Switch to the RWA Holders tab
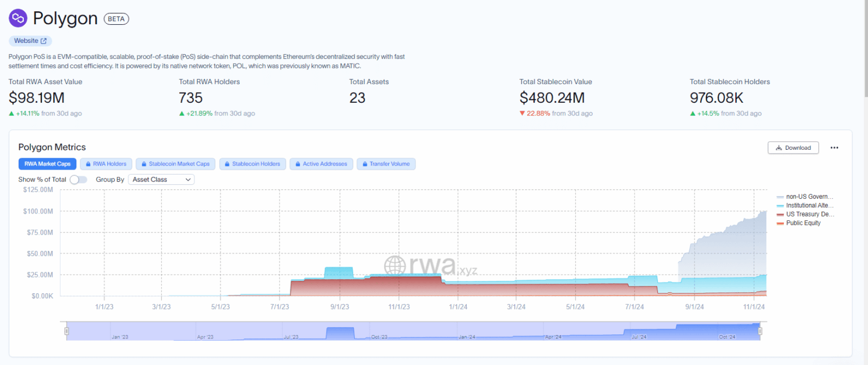The height and width of the screenshot is (365, 868). coord(106,164)
